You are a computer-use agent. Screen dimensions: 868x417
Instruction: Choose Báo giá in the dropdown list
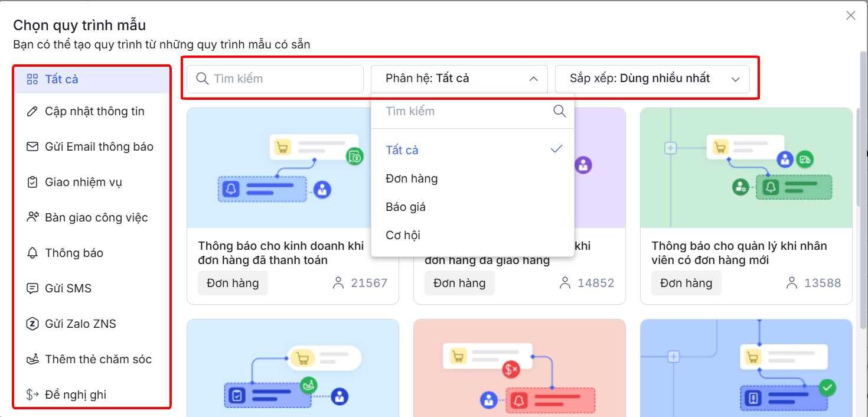point(406,207)
